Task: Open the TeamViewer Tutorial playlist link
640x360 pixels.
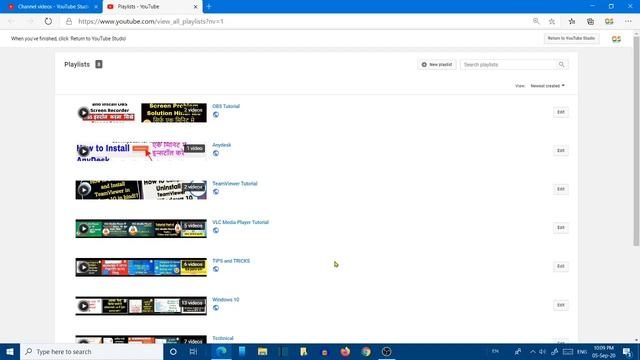Action: pos(235,184)
